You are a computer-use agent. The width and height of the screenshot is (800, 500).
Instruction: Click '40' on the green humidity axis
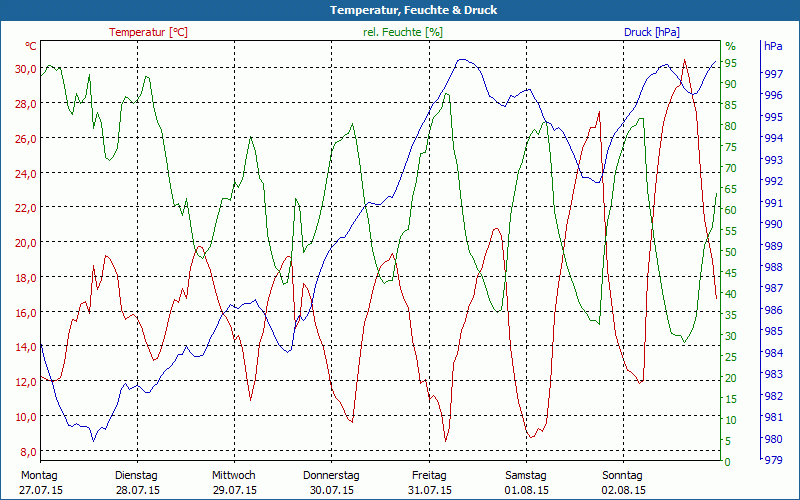click(x=731, y=294)
